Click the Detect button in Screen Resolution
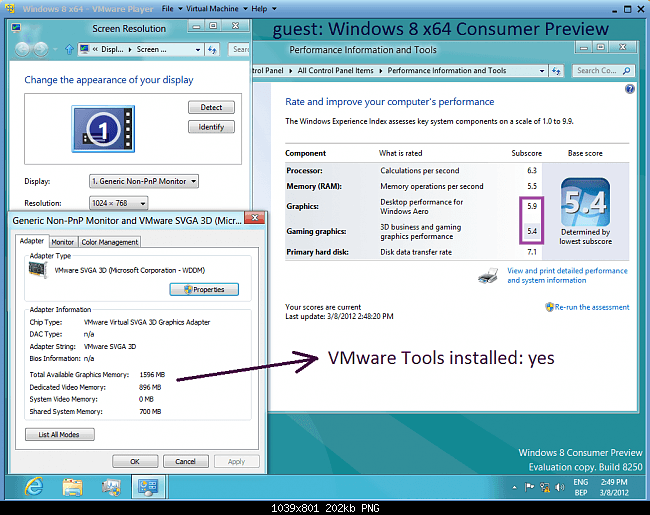Image resolution: width=650 pixels, height=515 pixels. [x=211, y=107]
